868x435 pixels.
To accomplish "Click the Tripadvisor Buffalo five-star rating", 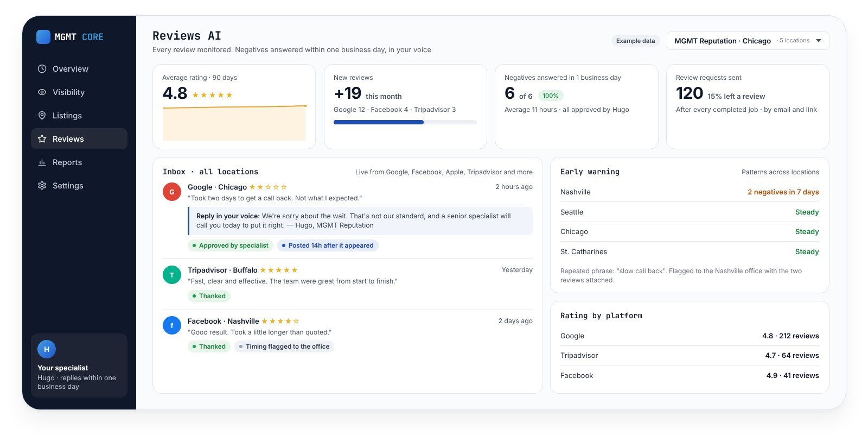I will pyautogui.click(x=279, y=270).
